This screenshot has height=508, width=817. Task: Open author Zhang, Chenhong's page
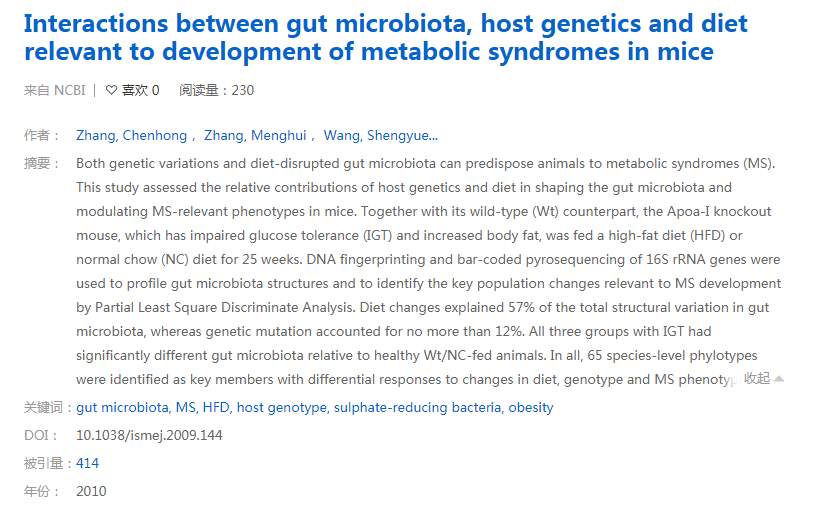pyautogui.click(x=131, y=136)
